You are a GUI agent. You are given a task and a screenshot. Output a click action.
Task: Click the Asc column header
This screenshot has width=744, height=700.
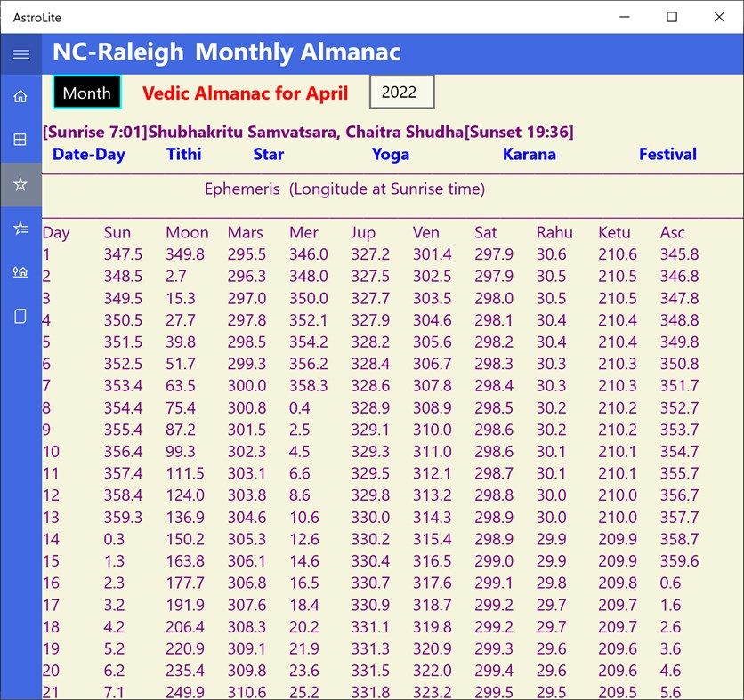672,232
